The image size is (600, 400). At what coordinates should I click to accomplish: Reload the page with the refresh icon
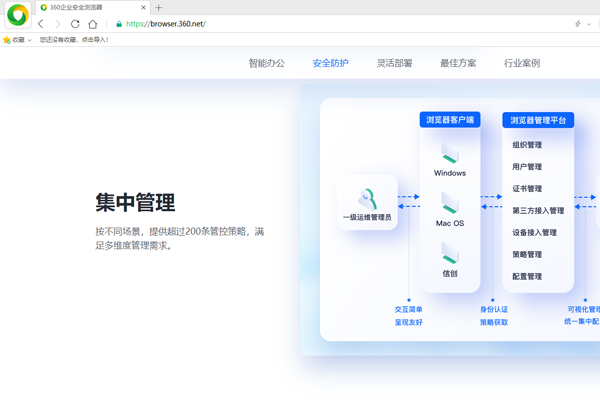coord(75,24)
